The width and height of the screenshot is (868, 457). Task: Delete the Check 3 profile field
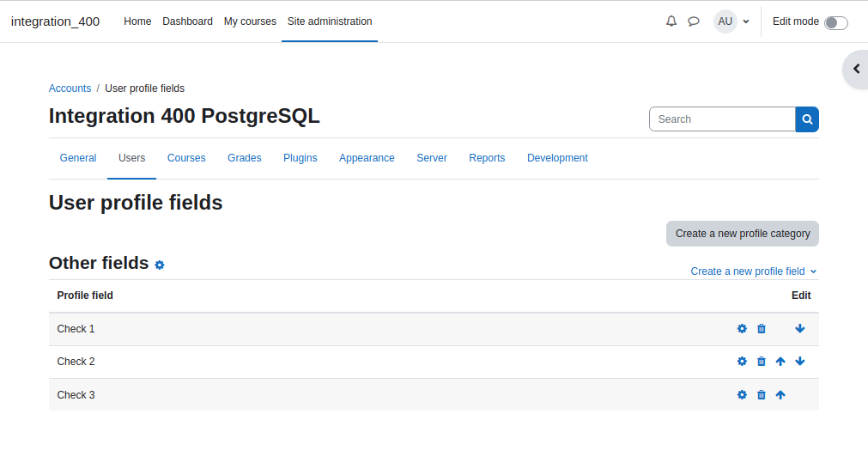762,394
